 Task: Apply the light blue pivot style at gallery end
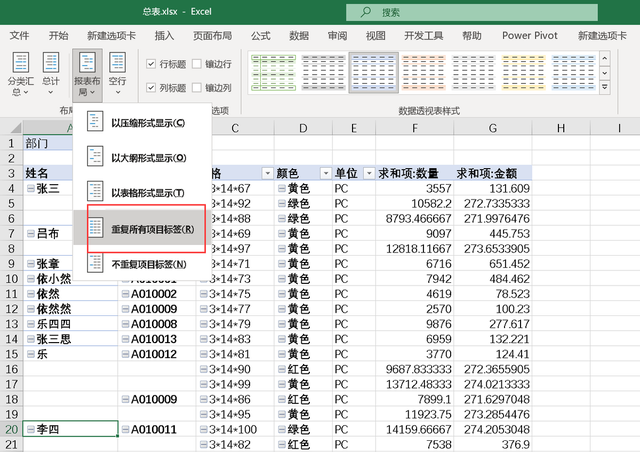(x=573, y=73)
